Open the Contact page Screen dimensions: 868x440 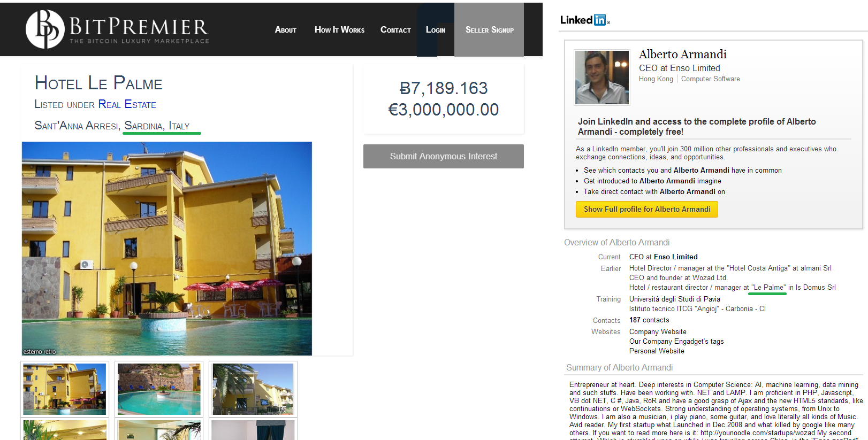(395, 30)
